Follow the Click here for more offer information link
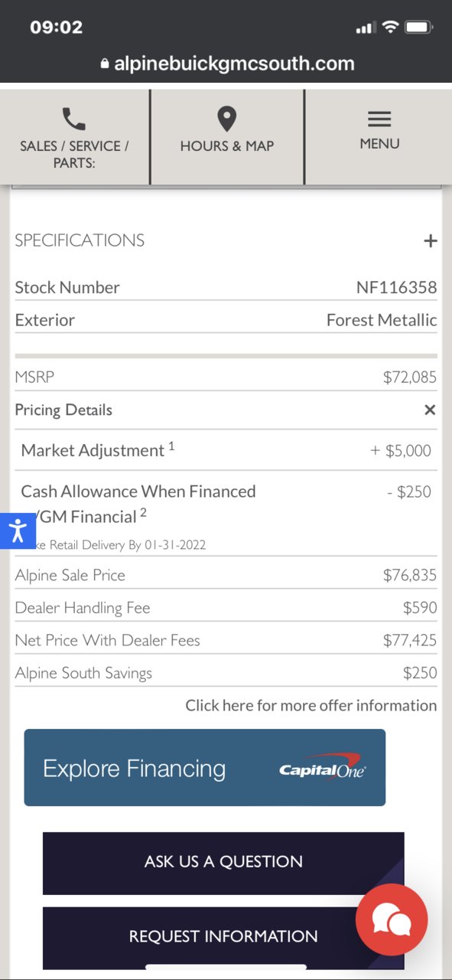This screenshot has height=980, width=452. click(x=311, y=706)
